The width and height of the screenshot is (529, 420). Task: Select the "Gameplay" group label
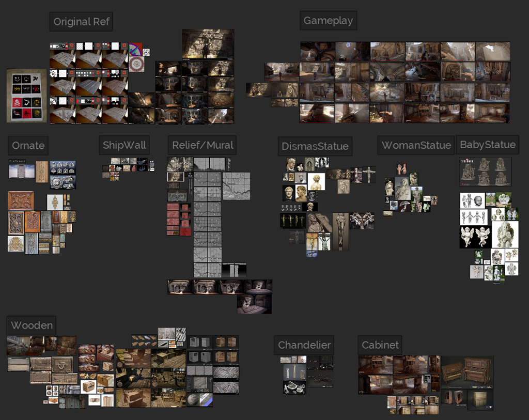click(x=328, y=21)
